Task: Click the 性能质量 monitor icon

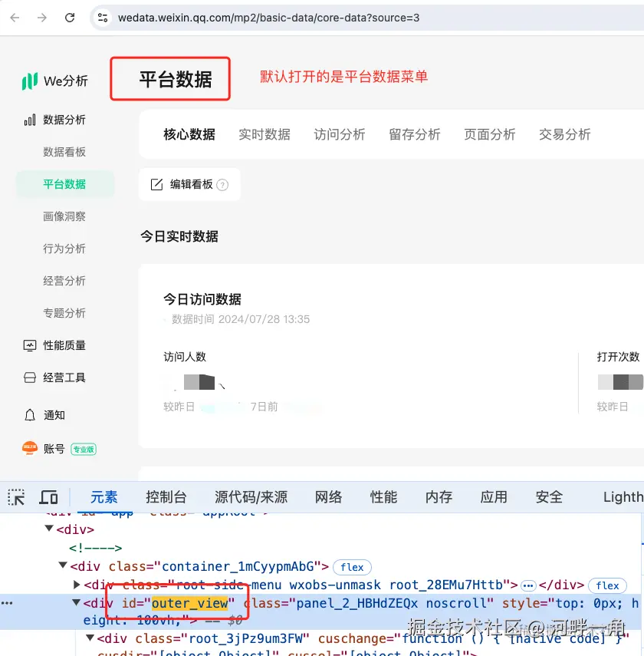Action: [x=30, y=345]
